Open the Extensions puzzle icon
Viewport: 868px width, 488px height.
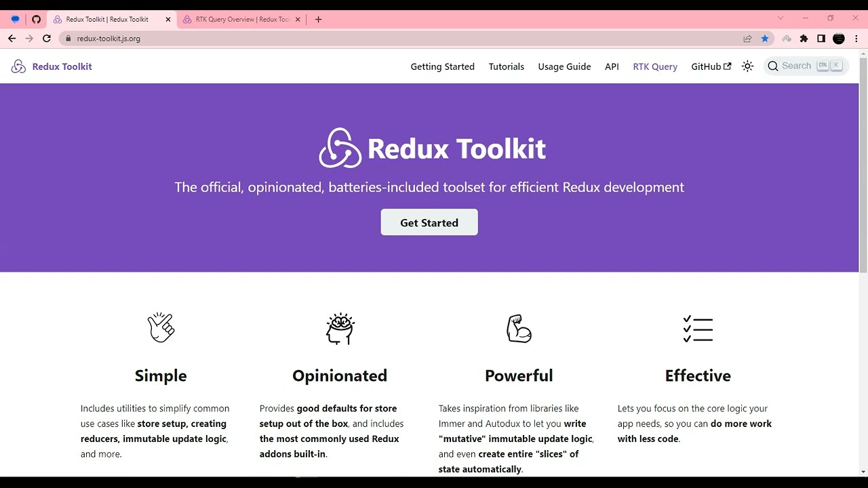tap(804, 39)
